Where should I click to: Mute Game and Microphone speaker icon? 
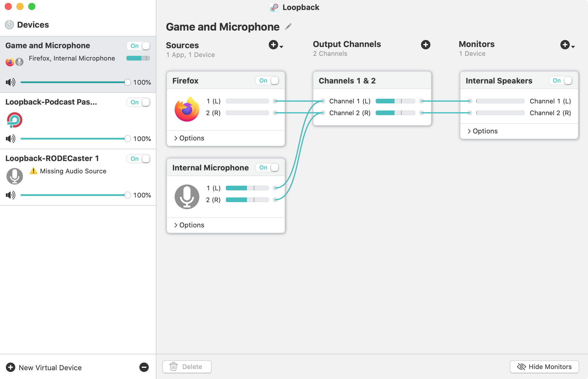(11, 82)
